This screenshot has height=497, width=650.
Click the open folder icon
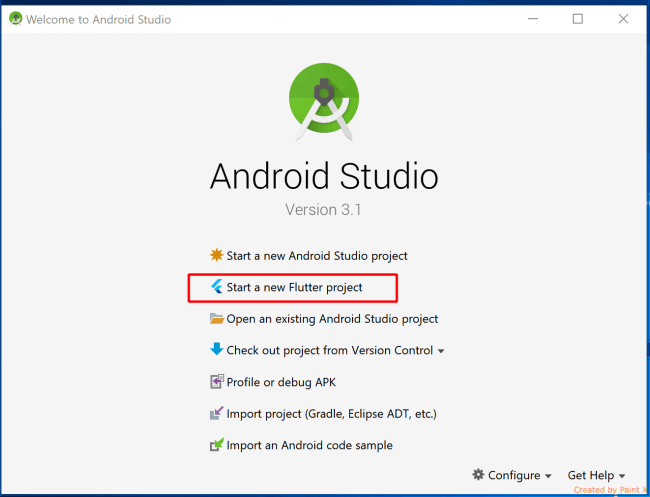[x=217, y=318]
